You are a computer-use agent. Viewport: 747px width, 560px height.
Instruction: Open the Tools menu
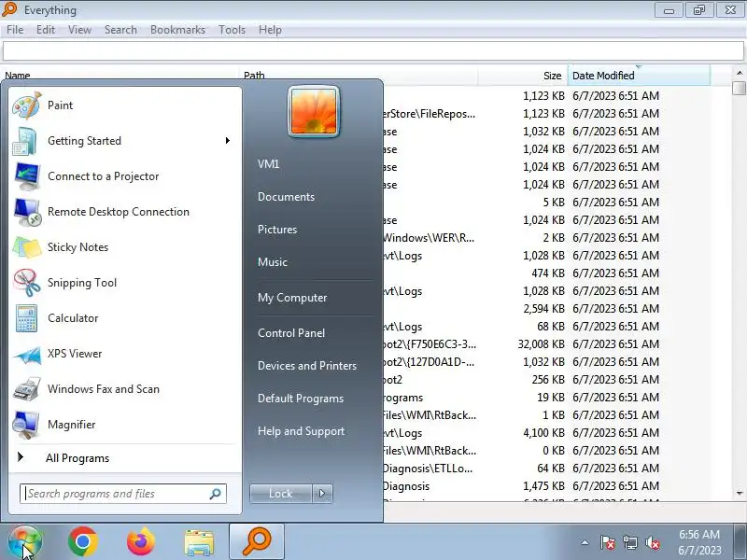[232, 30]
